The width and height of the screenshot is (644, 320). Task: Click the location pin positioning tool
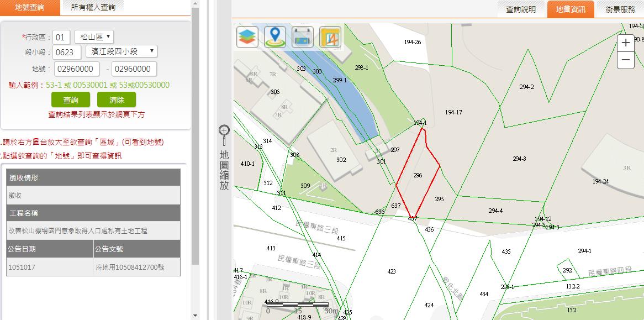click(x=275, y=37)
